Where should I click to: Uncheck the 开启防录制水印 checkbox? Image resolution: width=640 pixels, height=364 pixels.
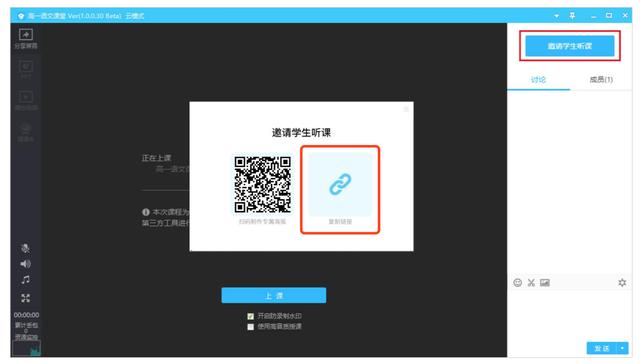pos(251,316)
